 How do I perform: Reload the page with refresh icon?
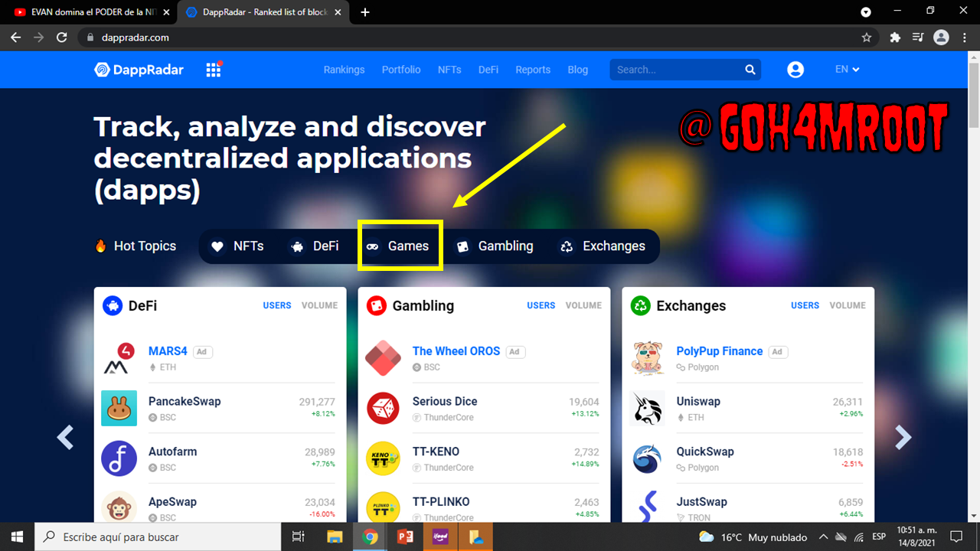(63, 37)
